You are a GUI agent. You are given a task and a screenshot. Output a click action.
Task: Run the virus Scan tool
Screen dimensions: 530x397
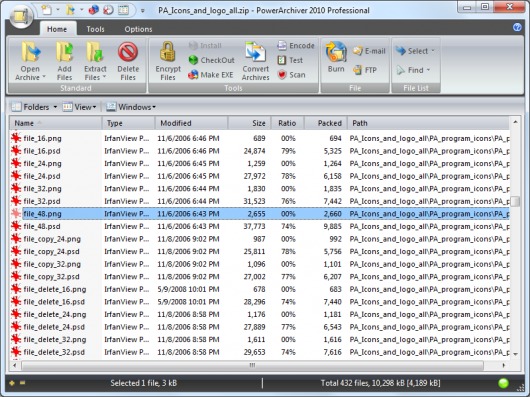pyautogui.click(x=291, y=75)
